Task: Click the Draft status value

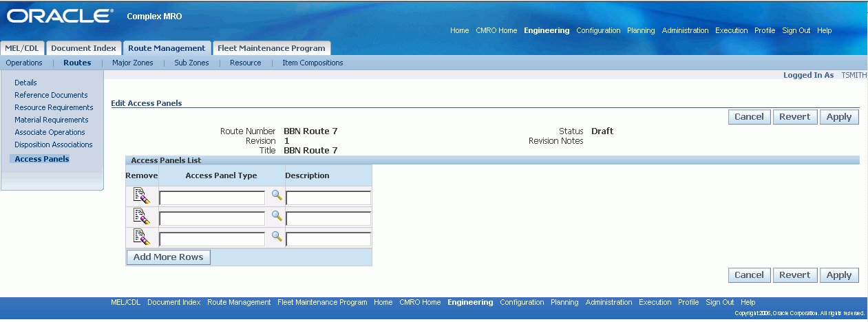Action: point(602,131)
